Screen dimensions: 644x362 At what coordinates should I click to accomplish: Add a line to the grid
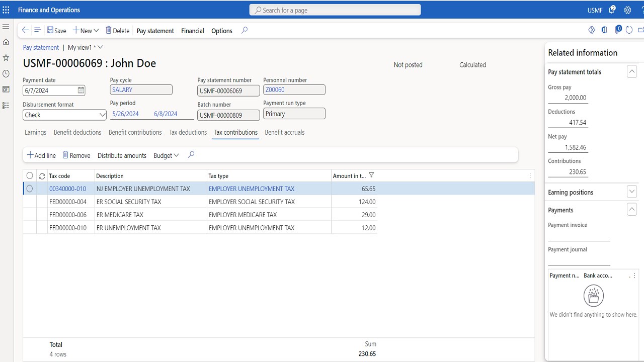[x=41, y=155]
